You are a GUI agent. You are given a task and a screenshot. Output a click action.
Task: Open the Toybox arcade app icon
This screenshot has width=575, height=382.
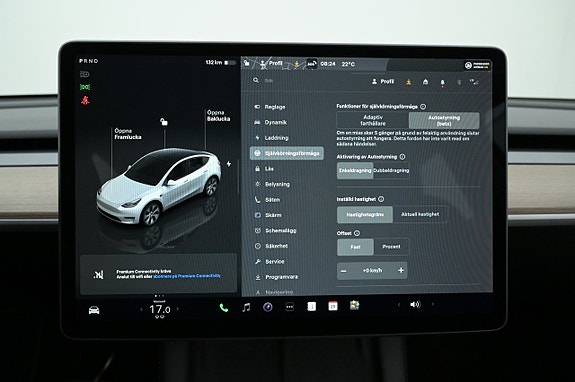pos(354,305)
